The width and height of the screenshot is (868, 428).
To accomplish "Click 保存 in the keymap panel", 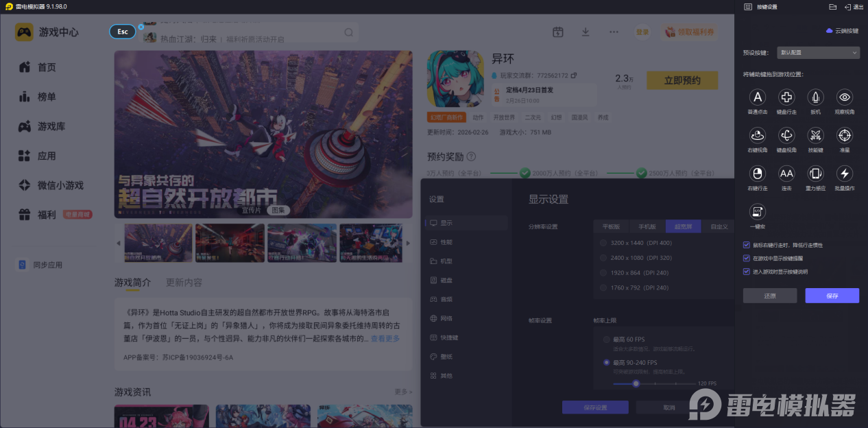I will pyautogui.click(x=832, y=296).
